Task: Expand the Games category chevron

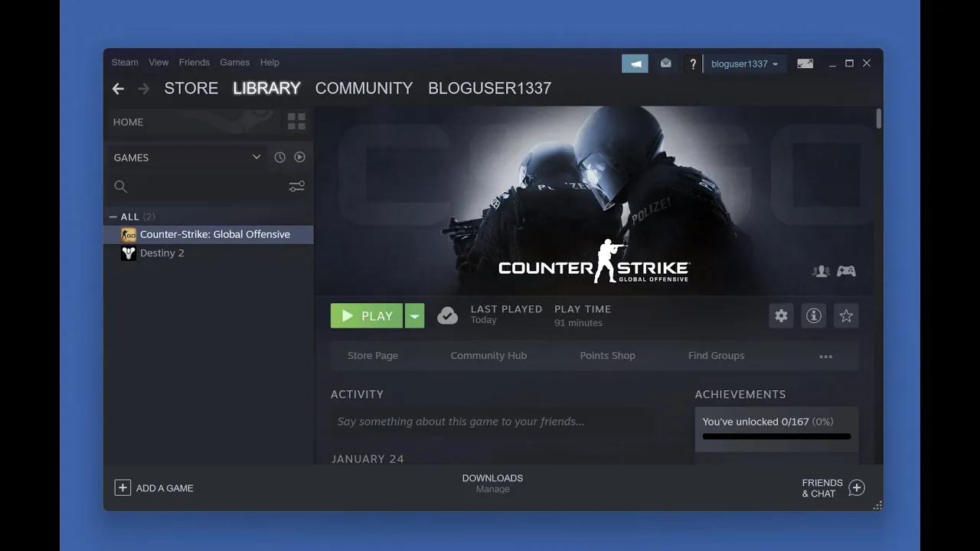Action: tap(256, 157)
